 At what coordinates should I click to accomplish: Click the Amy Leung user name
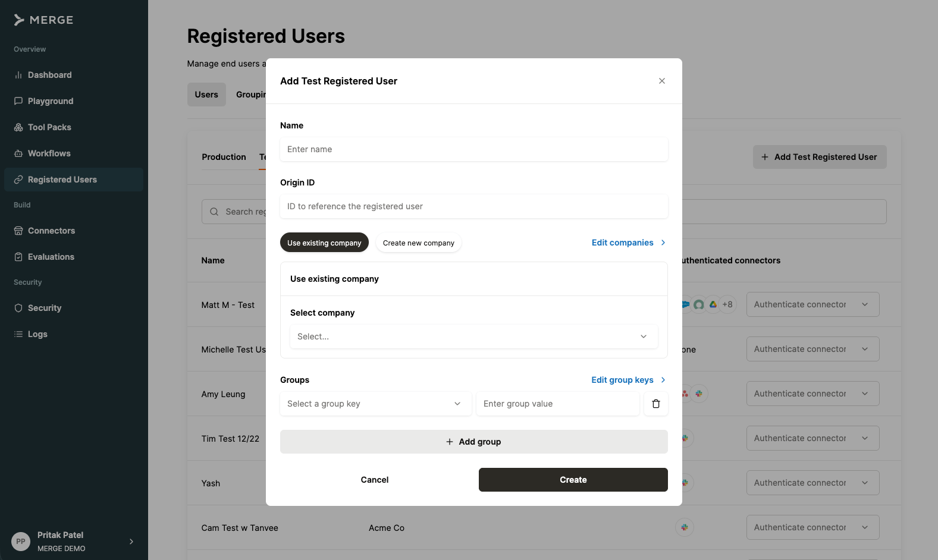point(223,394)
